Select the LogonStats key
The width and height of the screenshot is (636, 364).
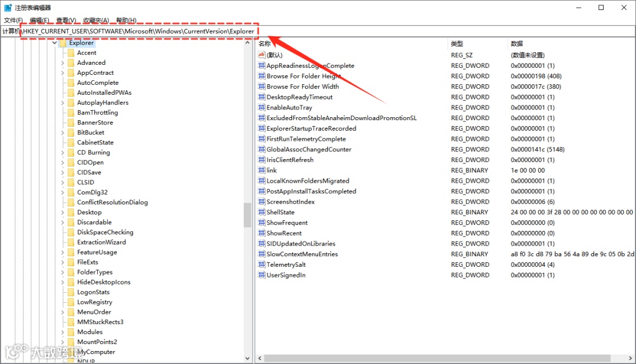click(93, 292)
